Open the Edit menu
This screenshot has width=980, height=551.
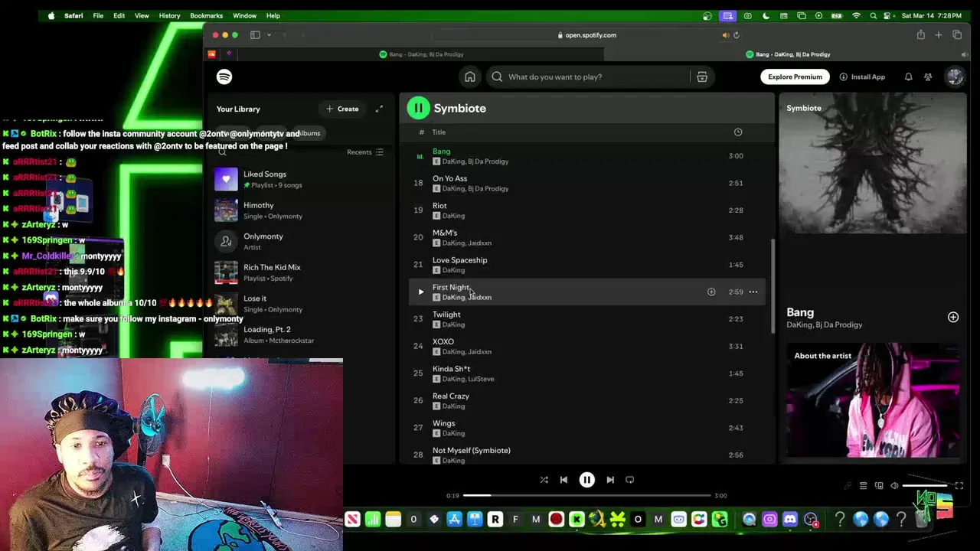(119, 15)
